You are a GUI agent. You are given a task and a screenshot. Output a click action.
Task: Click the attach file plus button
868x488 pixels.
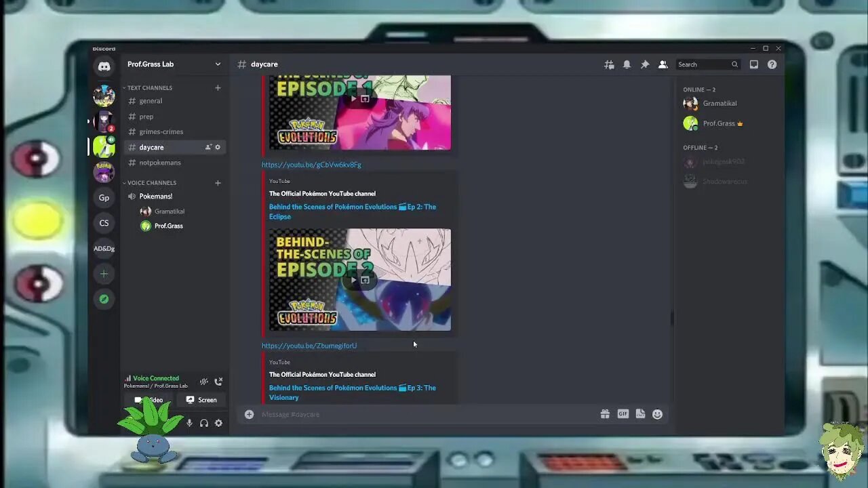pyautogui.click(x=249, y=414)
